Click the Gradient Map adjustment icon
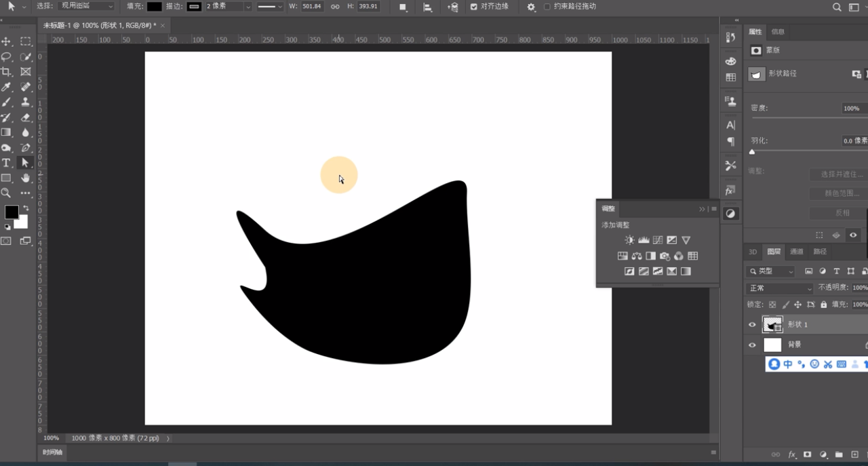 (x=686, y=271)
